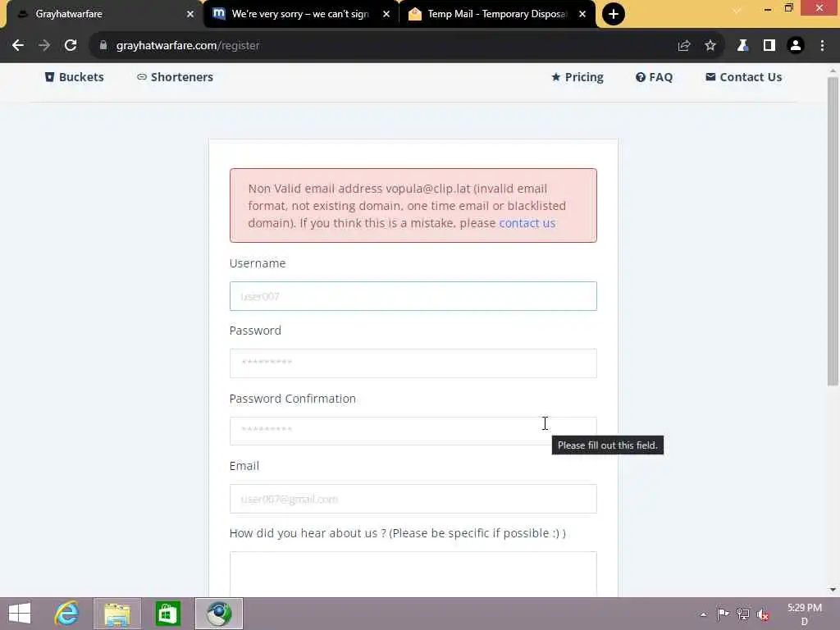Screen dimensions: 840x630
Task: Go back with browser back arrow
Action: pos(18,46)
